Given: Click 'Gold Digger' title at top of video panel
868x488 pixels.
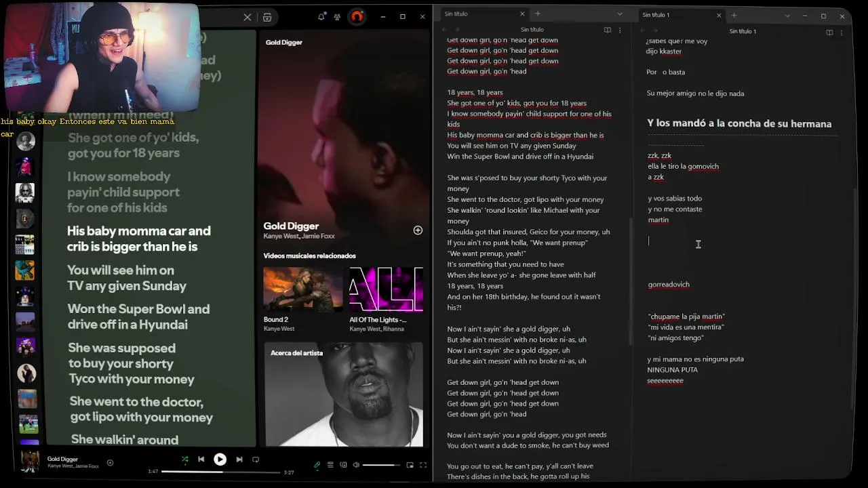Looking at the screenshot, I should [284, 42].
